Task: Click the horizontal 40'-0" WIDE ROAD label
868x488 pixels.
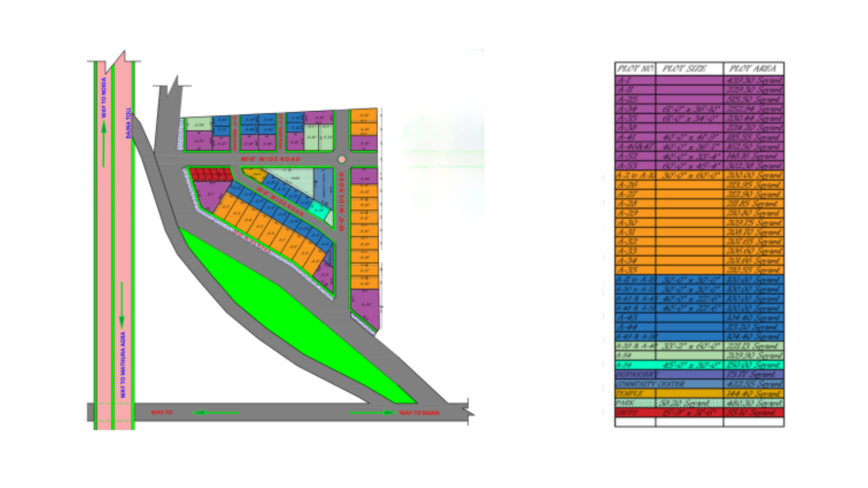Action: point(270,159)
